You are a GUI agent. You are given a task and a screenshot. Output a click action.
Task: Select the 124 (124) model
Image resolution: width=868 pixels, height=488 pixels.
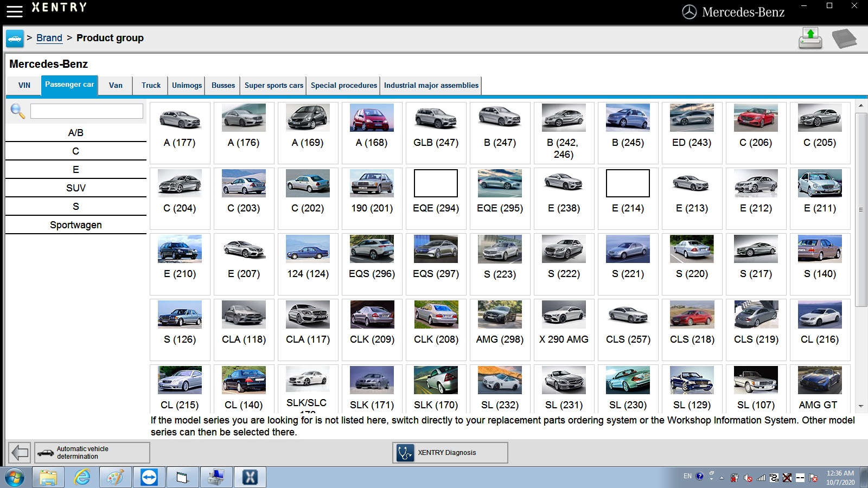(x=308, y=264)
